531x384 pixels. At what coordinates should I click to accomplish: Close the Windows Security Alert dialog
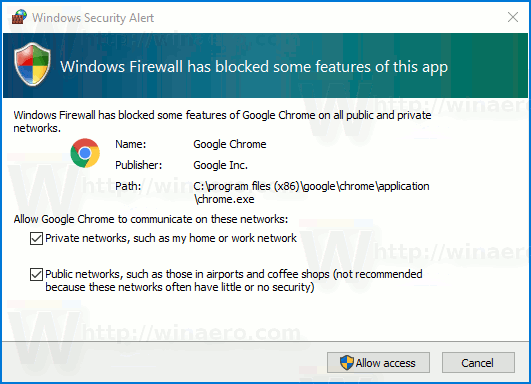[x=513, y=17]
